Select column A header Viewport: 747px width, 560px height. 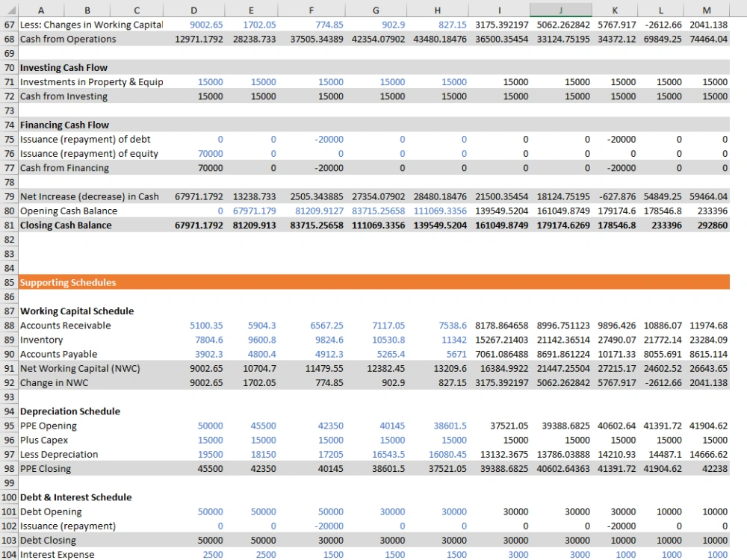tap(41, 10)
